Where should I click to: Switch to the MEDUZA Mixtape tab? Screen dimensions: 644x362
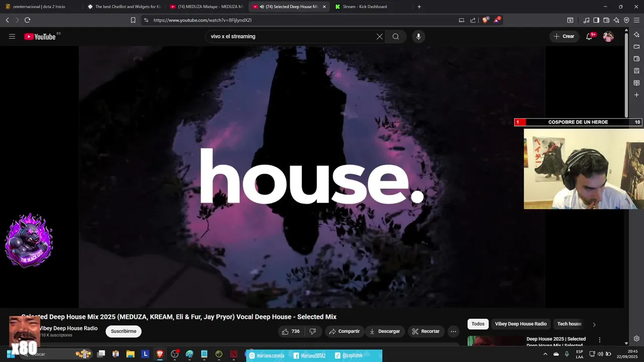click(x=206, y=7)
